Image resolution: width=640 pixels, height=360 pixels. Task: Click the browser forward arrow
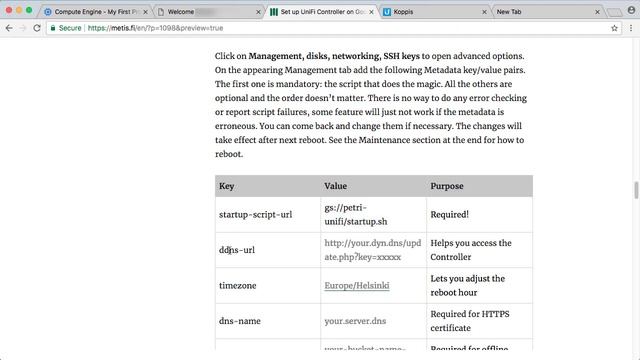[x=23, y=28]
